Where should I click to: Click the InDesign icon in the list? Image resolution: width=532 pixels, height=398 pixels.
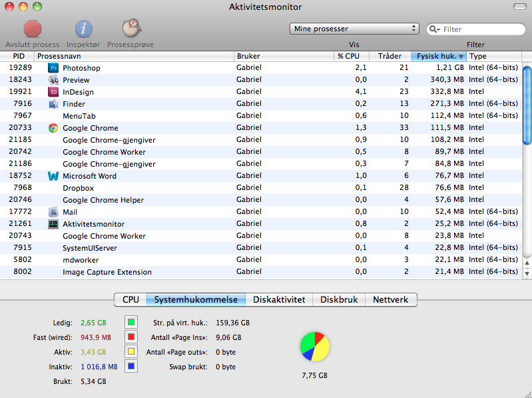coord(53,92)
